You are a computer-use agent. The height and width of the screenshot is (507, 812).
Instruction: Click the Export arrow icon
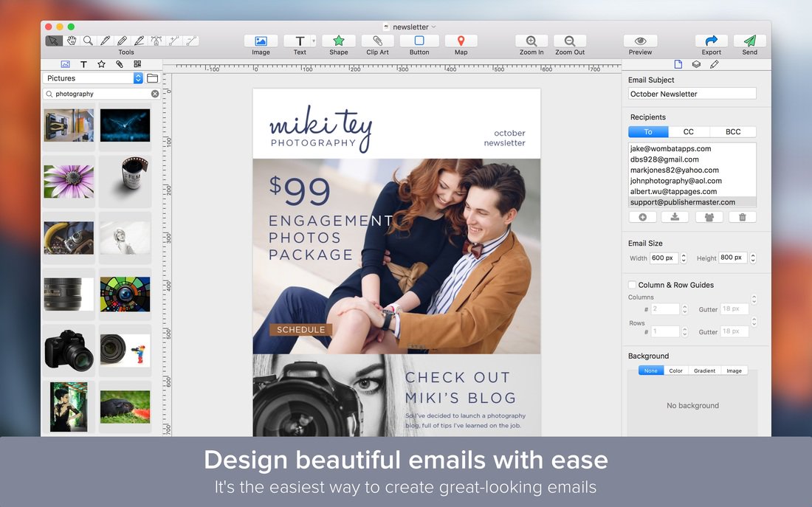[x=712, y=41]
